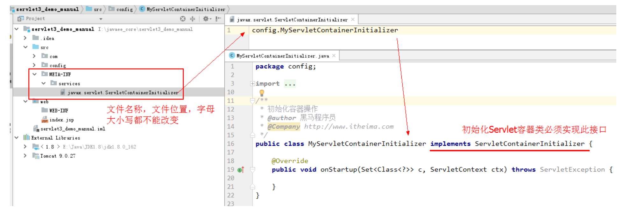Screen dimensions: 644x214
Task: Collapse the web folder
Action: (x=25, y=101)
